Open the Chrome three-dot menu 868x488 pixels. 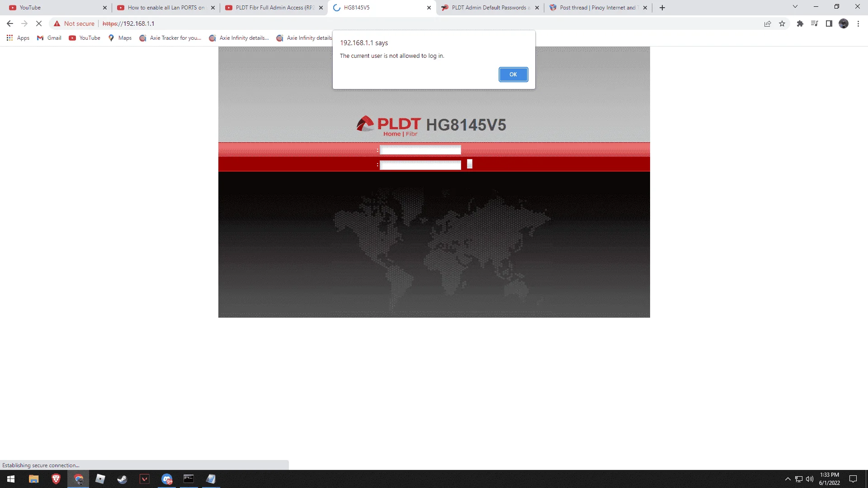tap(858, 23)
